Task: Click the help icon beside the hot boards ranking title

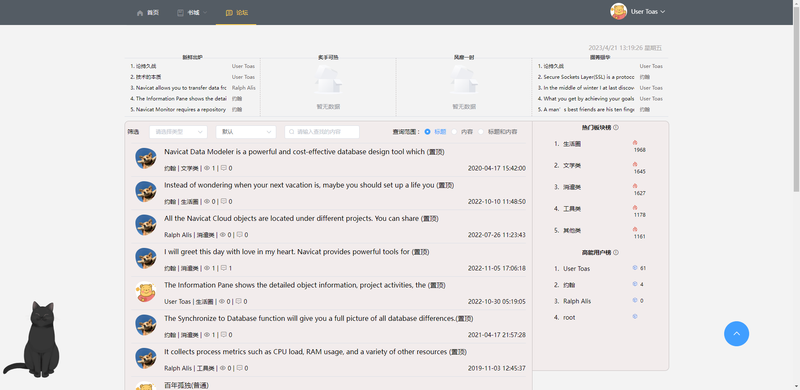Action: [616, 128]
